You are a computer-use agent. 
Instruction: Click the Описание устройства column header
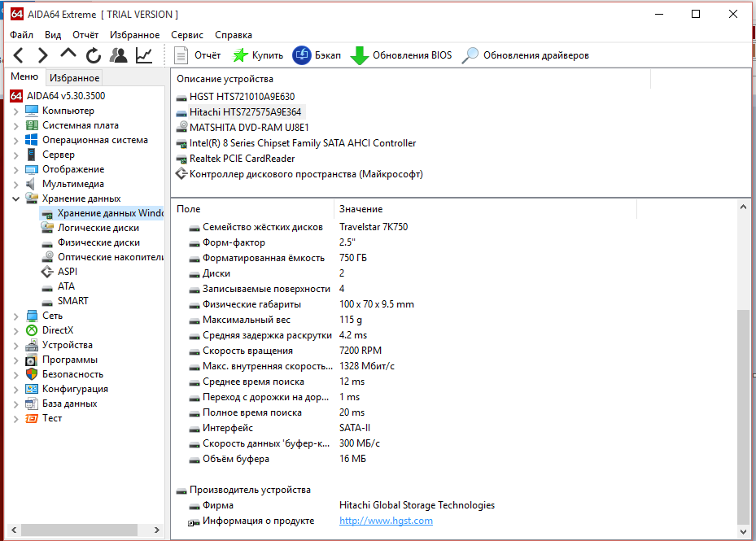pyautogui.click(x=411, y=79)
